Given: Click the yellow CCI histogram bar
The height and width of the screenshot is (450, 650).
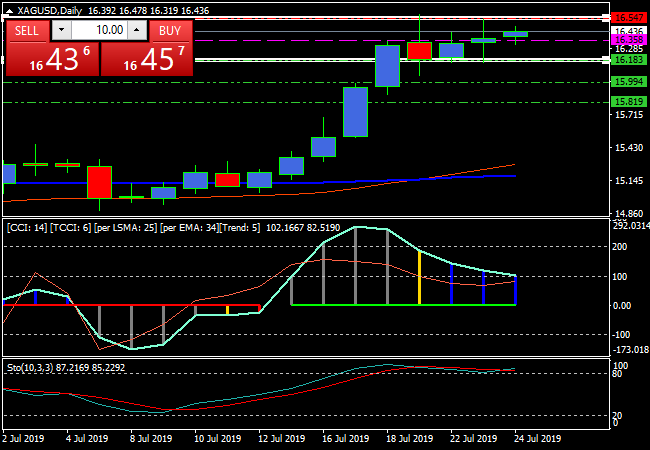Looking at the screenshot, I should [419, 277].
